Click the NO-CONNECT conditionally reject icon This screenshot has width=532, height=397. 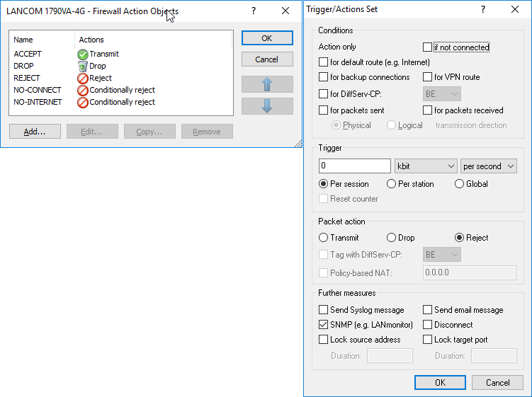pos(83,90)
